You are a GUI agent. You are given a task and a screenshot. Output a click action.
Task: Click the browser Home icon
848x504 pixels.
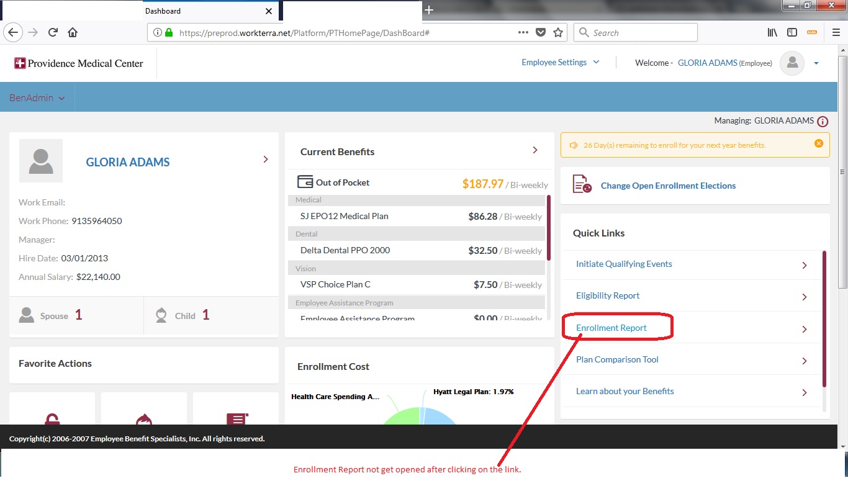(x=73, y=33)
